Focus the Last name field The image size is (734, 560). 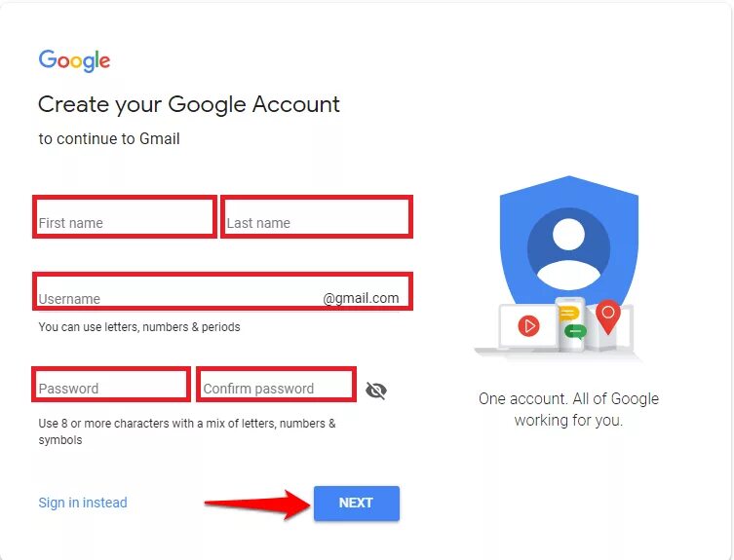click(x=317, y=216)
